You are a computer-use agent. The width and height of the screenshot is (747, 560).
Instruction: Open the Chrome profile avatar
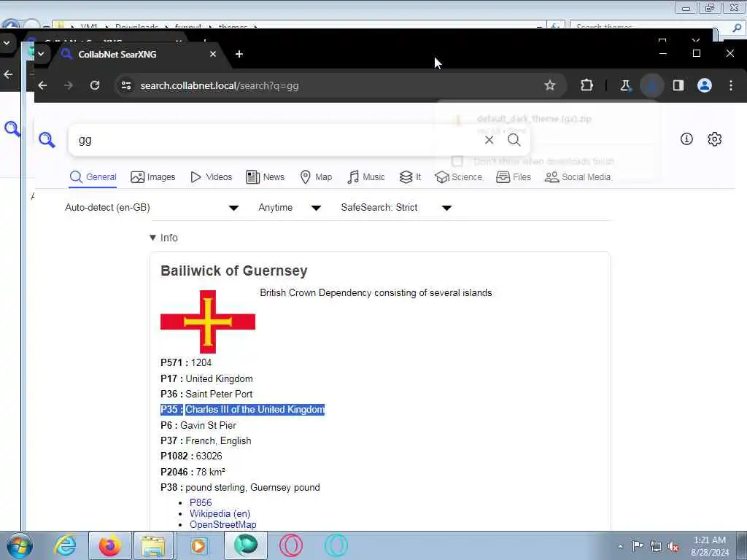tap(705, 85)
